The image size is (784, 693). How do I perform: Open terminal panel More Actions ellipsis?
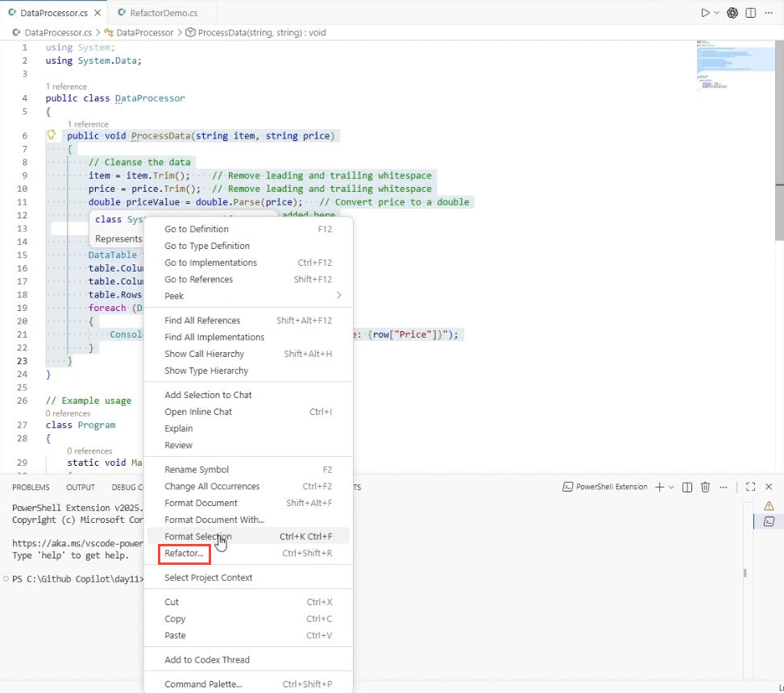tap(724, 487)
